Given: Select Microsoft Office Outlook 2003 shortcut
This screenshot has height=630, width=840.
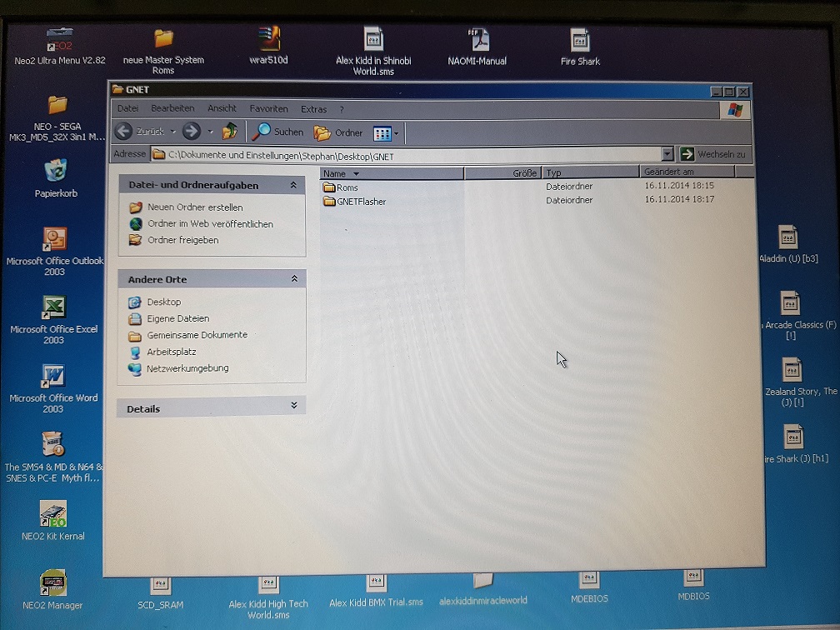Looking at the screenshot, I should pos(55,252).
